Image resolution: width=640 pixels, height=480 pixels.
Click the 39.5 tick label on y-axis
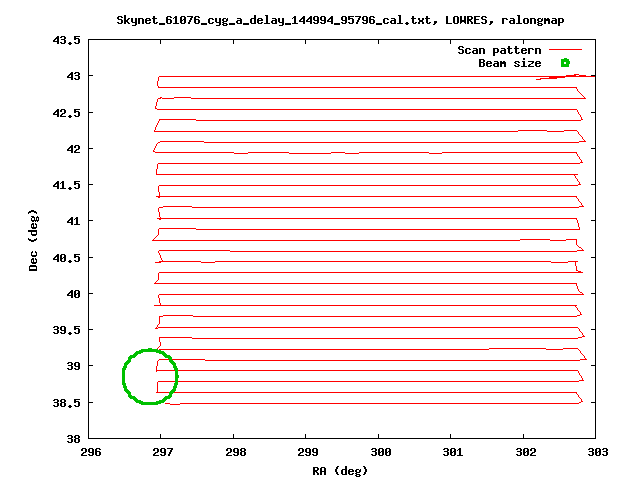tap(67, 330)
